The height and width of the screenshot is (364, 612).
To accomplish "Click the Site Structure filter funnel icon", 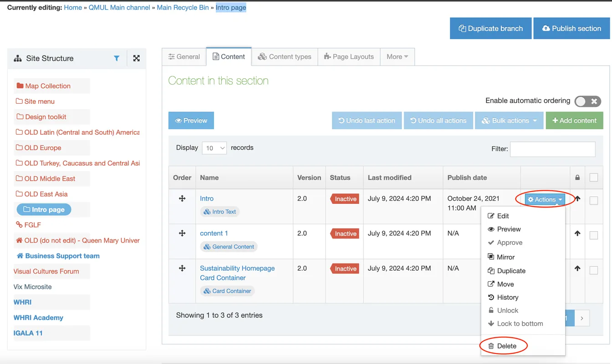I will click(x=117, y=58).
